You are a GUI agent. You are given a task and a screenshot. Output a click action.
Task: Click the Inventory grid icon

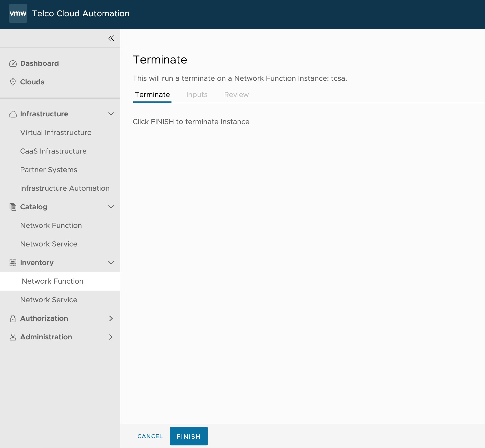tap(13, 263)
